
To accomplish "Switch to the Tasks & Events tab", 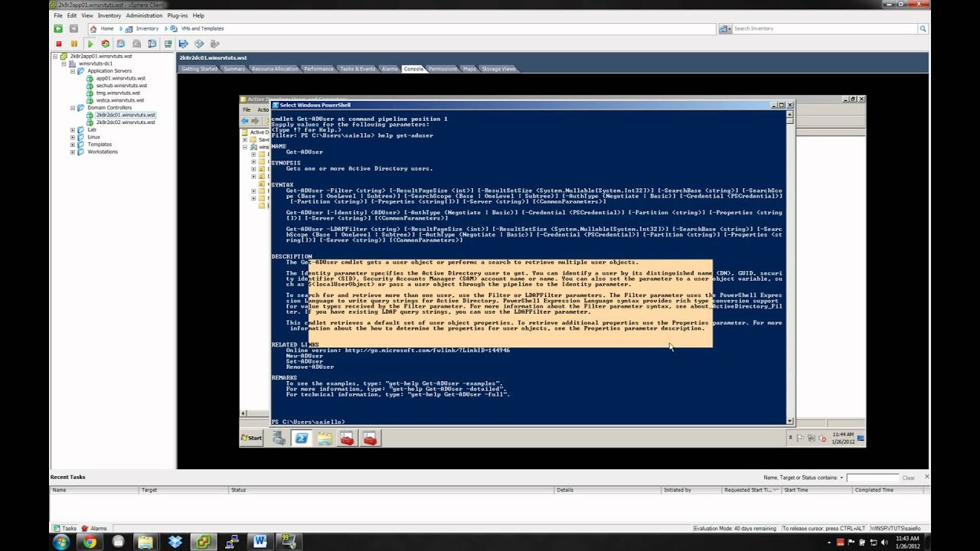I will pyautogui.click(x=358, y=69).
